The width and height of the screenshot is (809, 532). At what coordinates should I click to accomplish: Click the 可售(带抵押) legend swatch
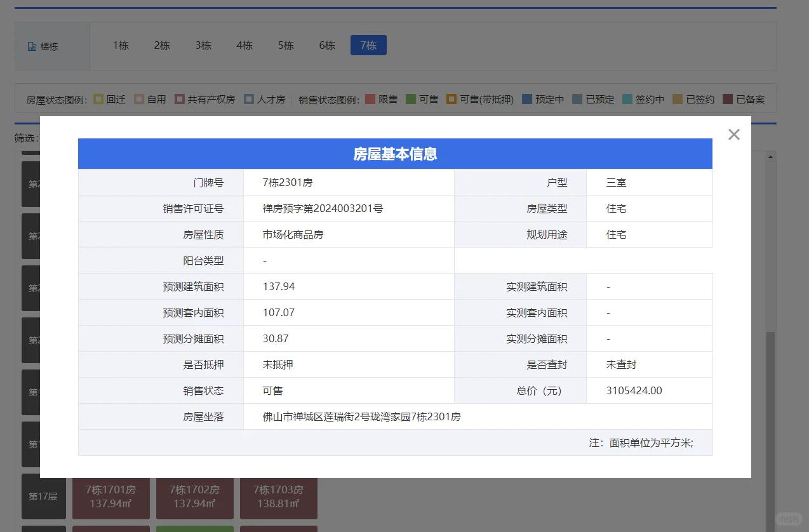click(x=451, y=99)
